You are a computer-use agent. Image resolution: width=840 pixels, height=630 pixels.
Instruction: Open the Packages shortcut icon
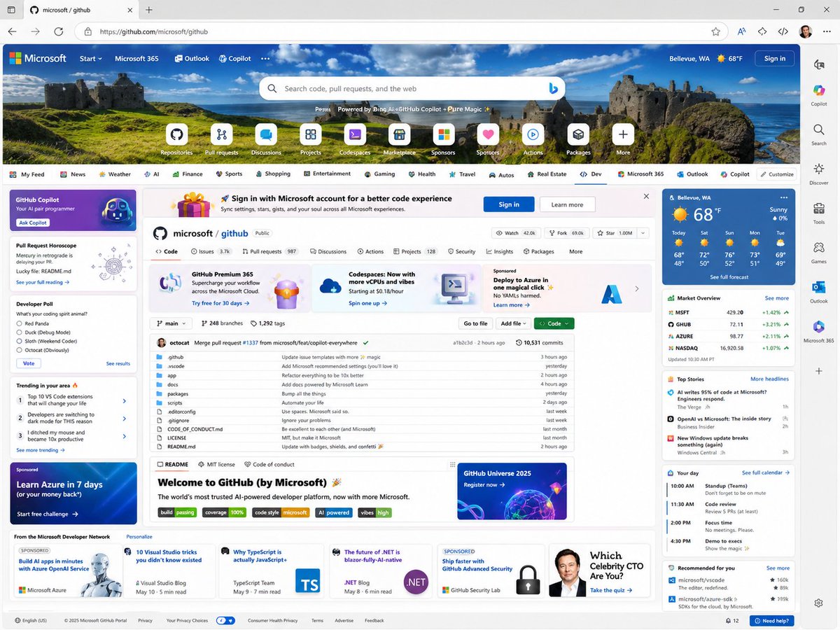coord(578,134)
